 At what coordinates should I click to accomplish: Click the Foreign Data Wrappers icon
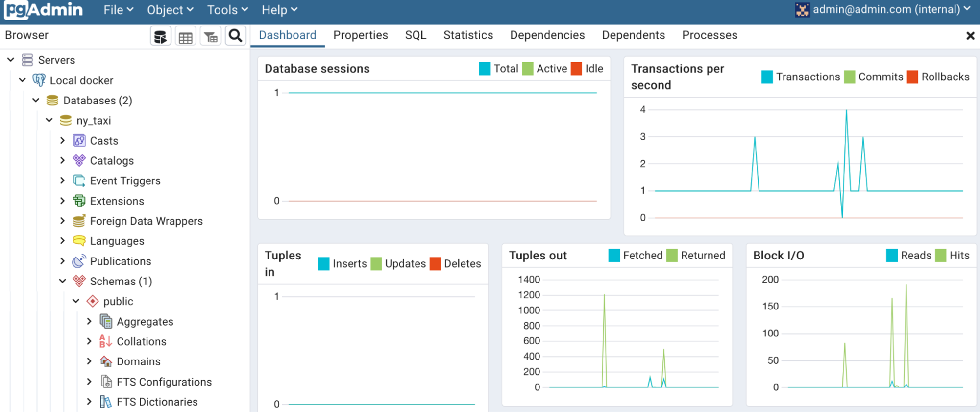tap(79, 221)
